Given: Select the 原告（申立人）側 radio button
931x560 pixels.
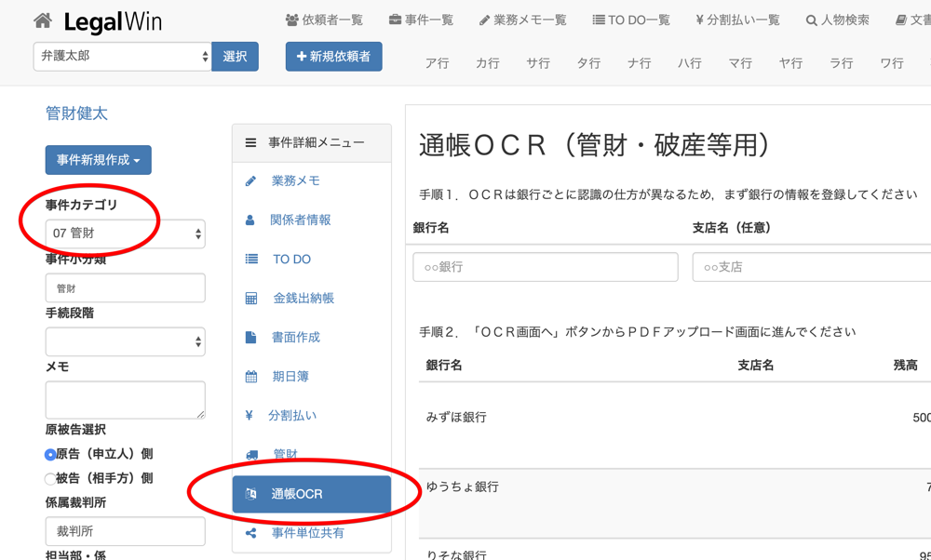Looking at the screenshot, I should [x=50, y=455].
